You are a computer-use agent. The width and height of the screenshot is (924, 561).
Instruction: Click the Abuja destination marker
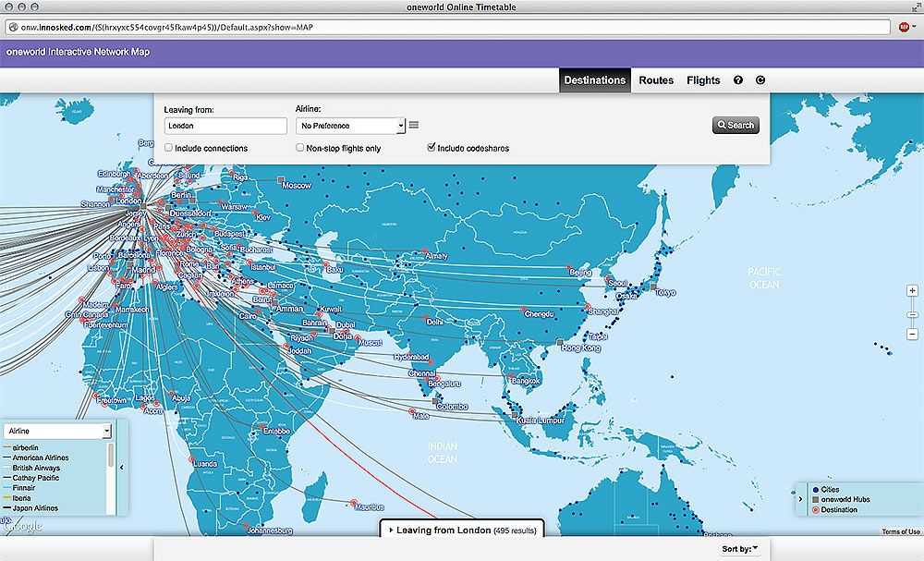[x=172, y=393]
